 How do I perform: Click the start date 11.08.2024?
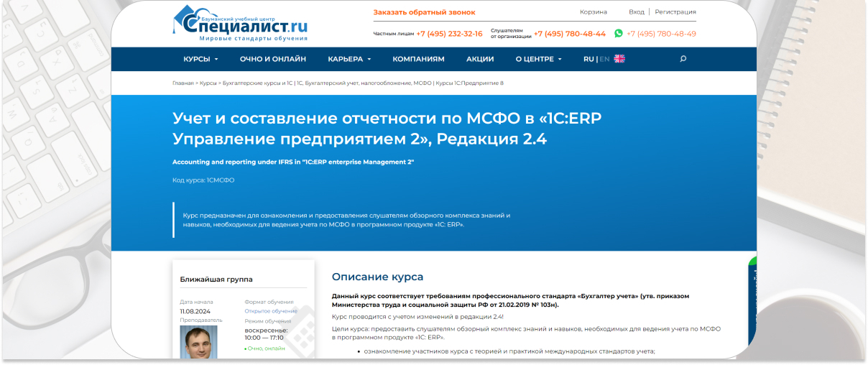tap(194, 311)
